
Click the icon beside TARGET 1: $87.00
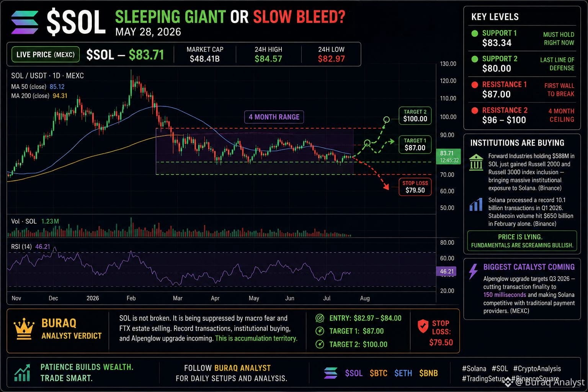tap(320, 331)
